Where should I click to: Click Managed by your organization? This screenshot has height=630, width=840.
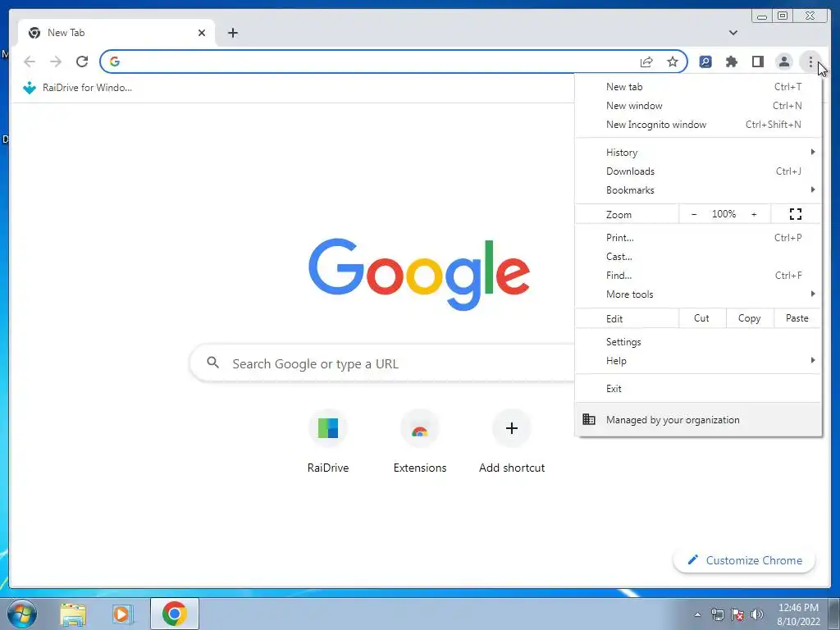(x=698, y=420)
